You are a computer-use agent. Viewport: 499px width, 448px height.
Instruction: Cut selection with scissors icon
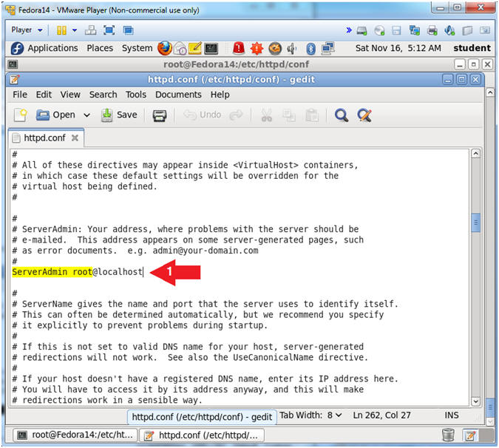click(266, 115)
